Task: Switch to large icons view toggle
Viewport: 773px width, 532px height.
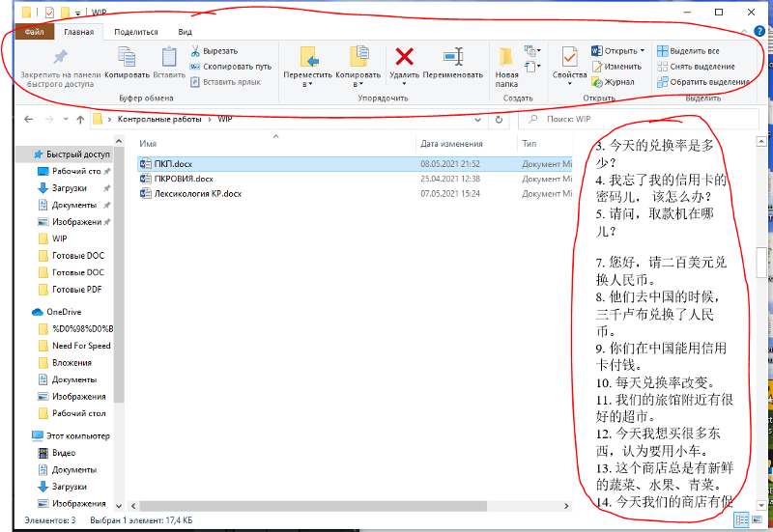Action: coord(759,520)
